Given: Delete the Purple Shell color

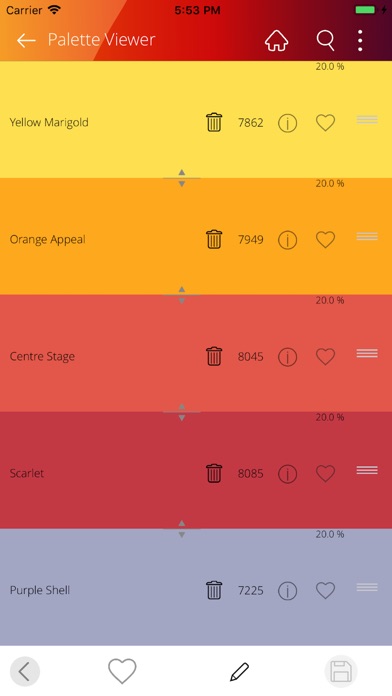Looking at the screenshot, I should 214,590.
